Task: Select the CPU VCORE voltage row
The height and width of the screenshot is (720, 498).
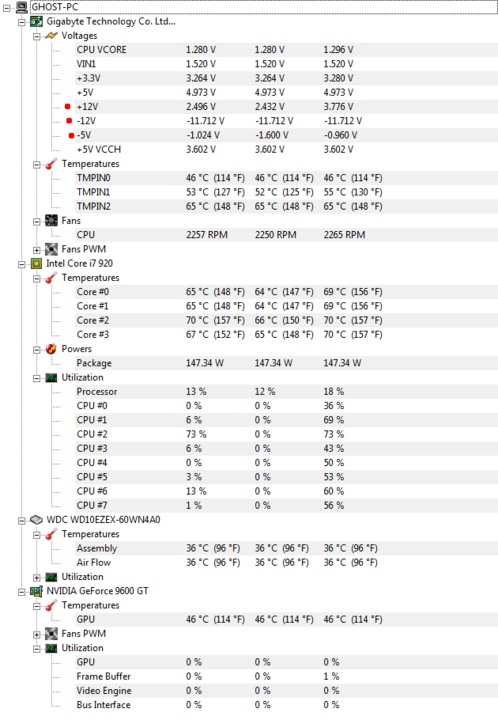Action: pos(286,50)
